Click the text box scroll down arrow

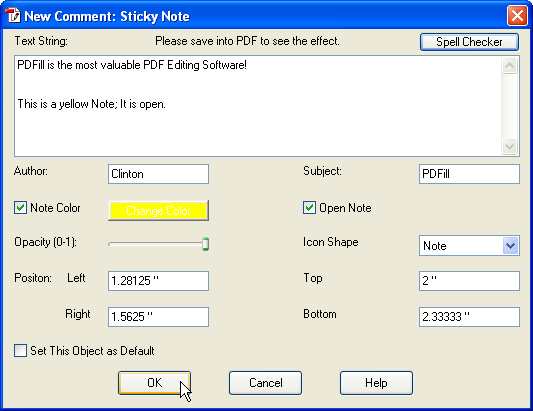click(509, 147)
